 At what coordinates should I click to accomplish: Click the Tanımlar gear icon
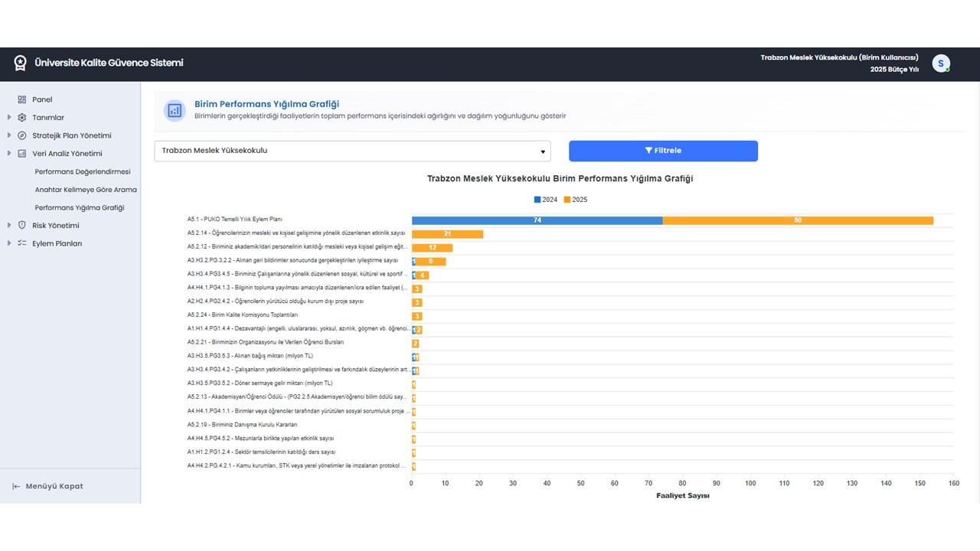tap(21, 118)
